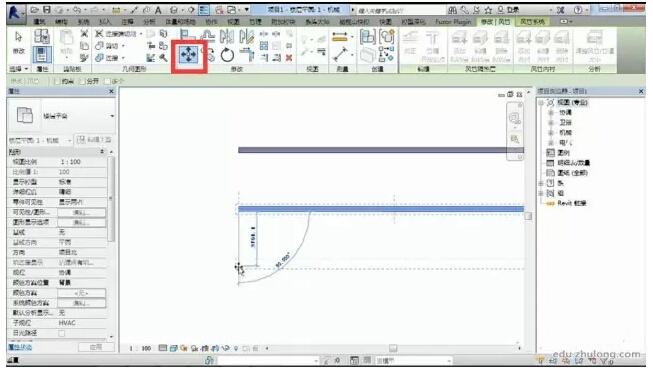Toggle the Disjoin checkbox in options bar
The width and height of the screenshot is (653, 374).
coord(83,81)
